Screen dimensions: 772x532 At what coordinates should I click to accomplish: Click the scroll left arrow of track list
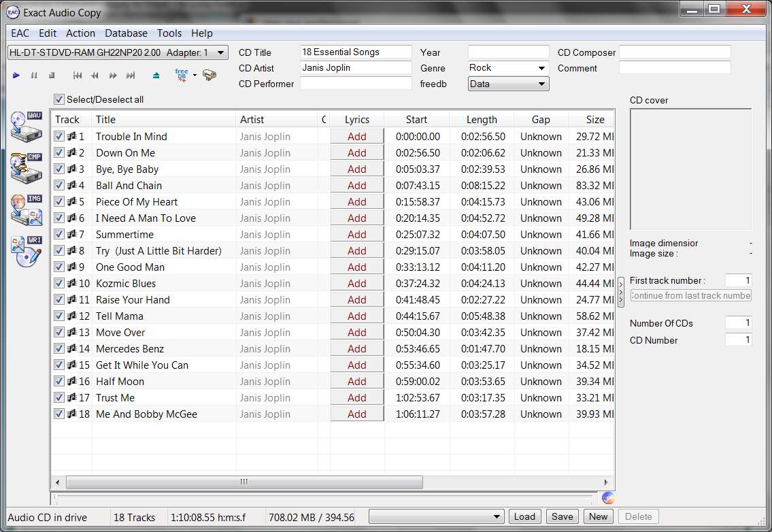click(x=58, y=482)
